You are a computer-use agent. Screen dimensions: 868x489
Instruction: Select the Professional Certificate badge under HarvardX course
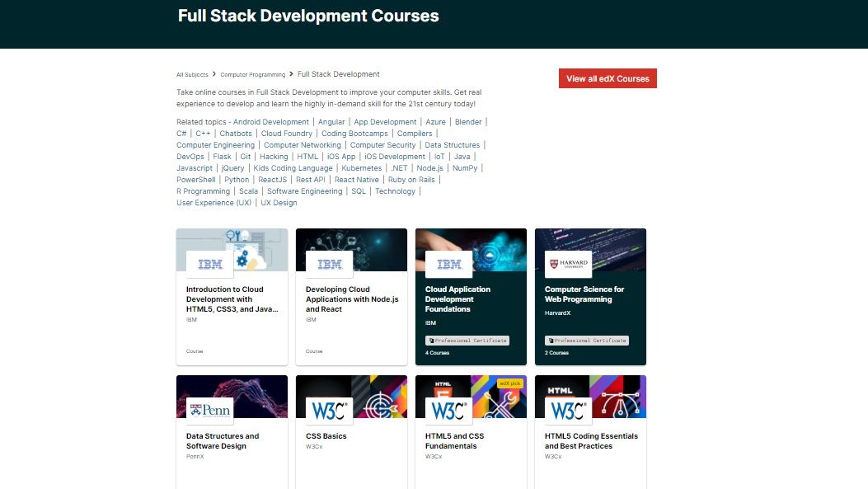point(589,340)
